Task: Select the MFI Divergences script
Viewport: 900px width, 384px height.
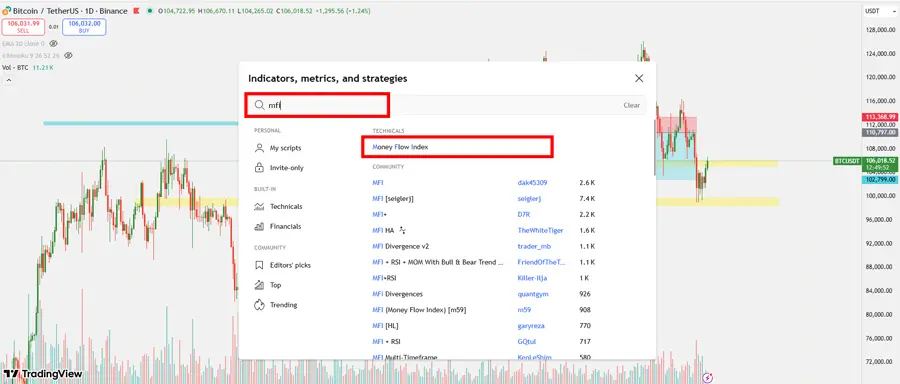Action: coord(397,294)
